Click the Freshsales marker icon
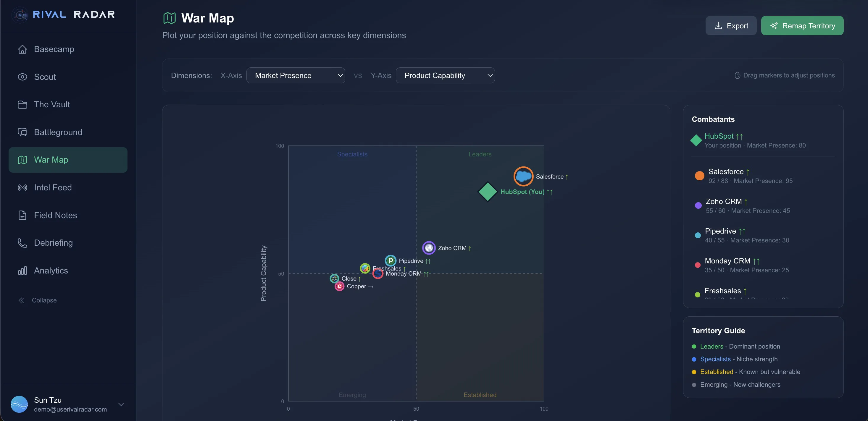This screenshot has width=868, height=421. click(365, 268)
